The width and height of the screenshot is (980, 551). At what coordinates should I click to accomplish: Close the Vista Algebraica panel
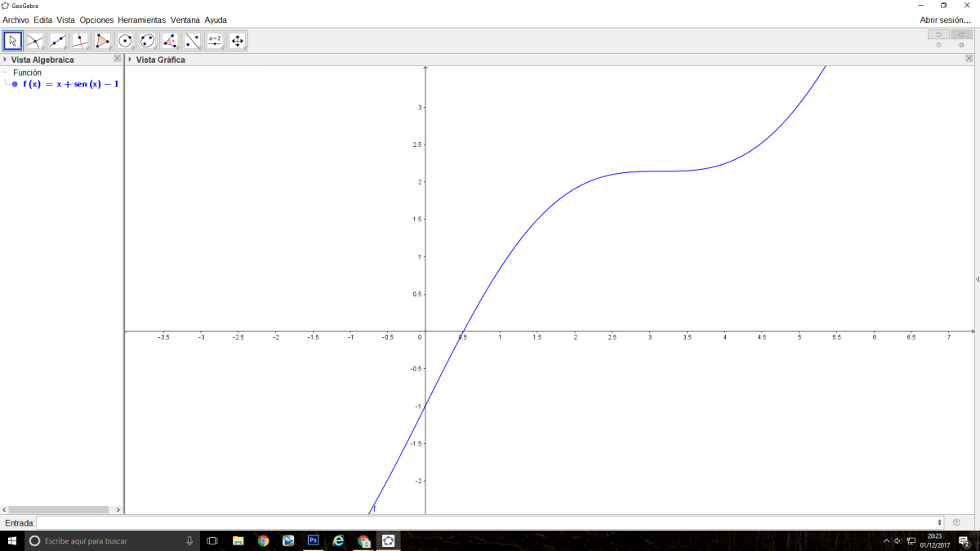click(117, 60)
